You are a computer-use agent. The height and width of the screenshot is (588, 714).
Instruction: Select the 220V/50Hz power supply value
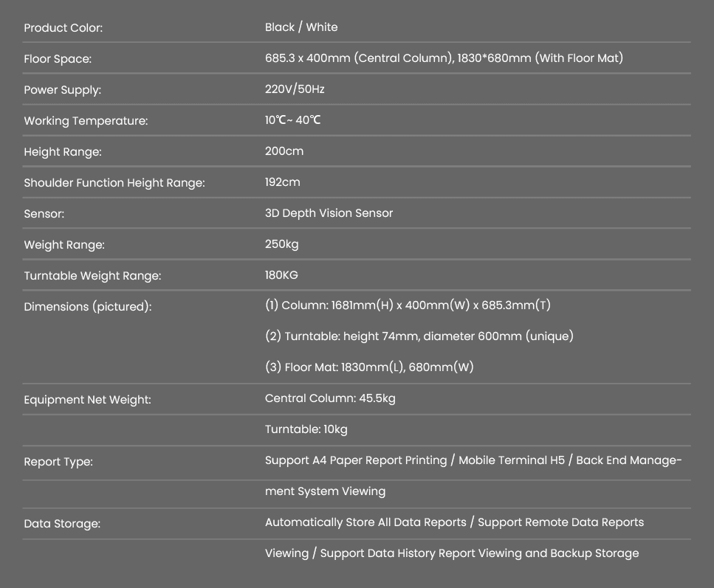[x=295, y=89]
